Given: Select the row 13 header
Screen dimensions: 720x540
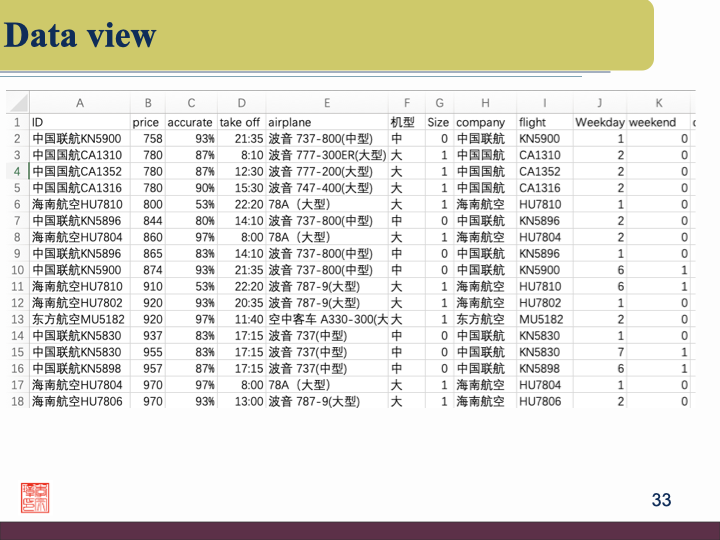Looking at the screenshot, I should coord(17,319).
